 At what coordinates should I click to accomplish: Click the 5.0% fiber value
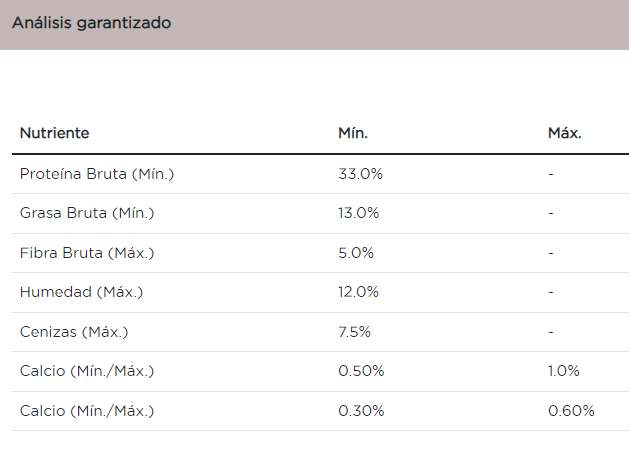pyautogui.click(x=356, y=253)
